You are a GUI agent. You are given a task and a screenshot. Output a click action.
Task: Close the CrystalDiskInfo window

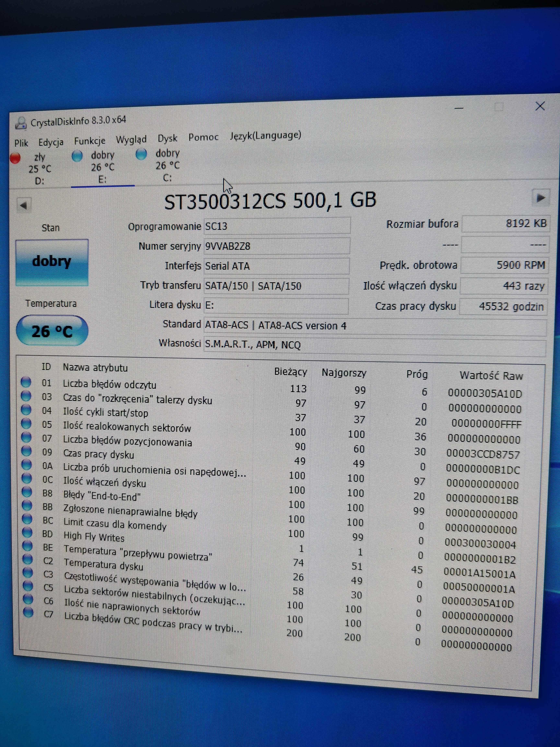(x=540, y=106)
